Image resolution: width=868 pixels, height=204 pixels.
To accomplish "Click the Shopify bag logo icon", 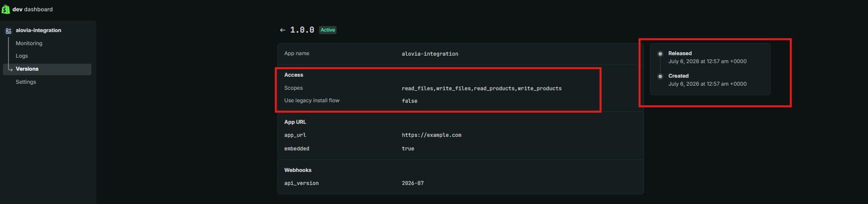I will pyautogui.click(x=6, y=9).
